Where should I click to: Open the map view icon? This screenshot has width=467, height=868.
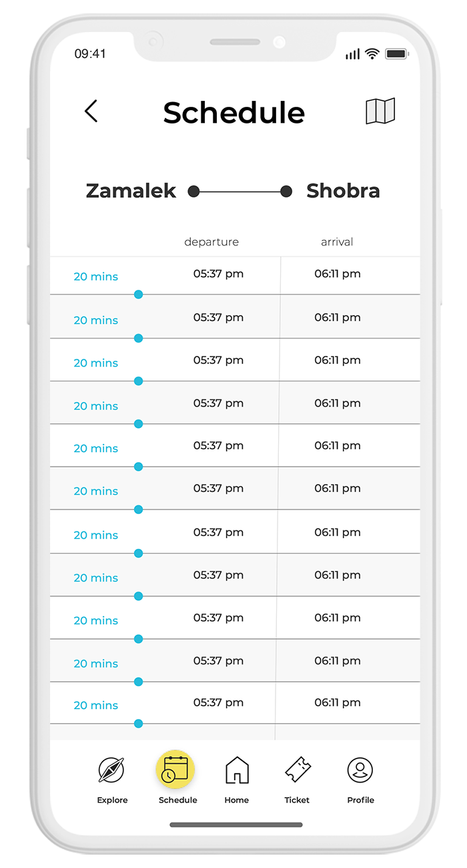tap(380, 112)
